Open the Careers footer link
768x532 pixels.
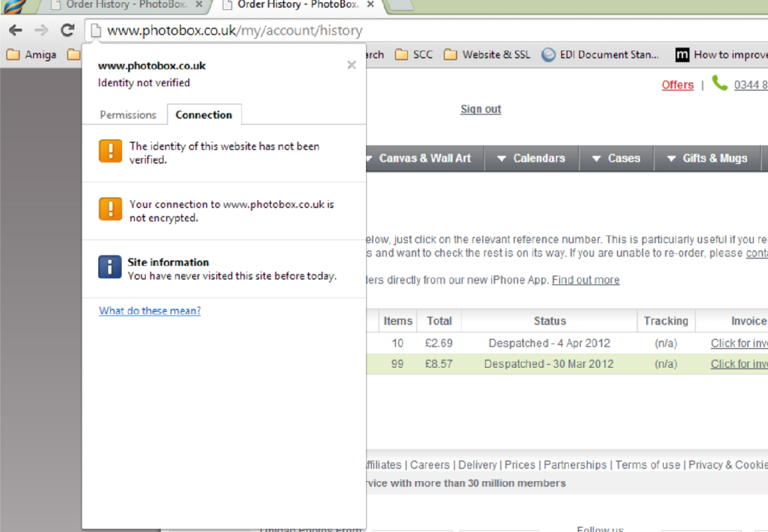pos(430,465)
